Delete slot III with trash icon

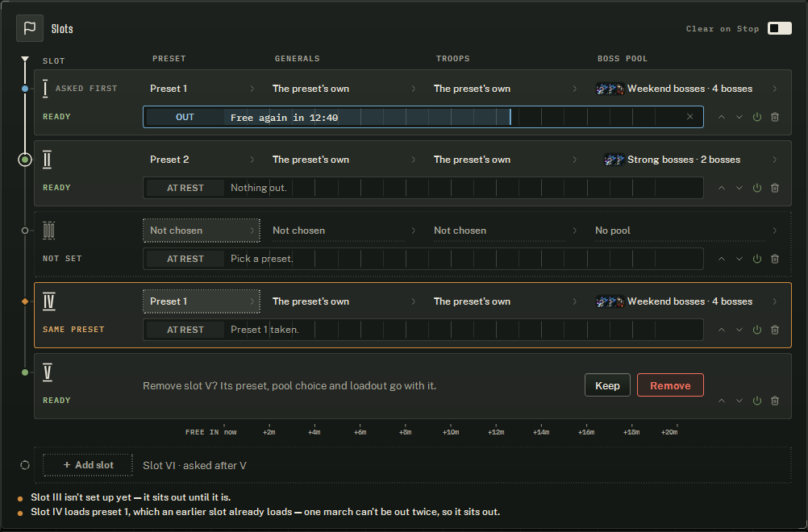click(x=774, y=259)
